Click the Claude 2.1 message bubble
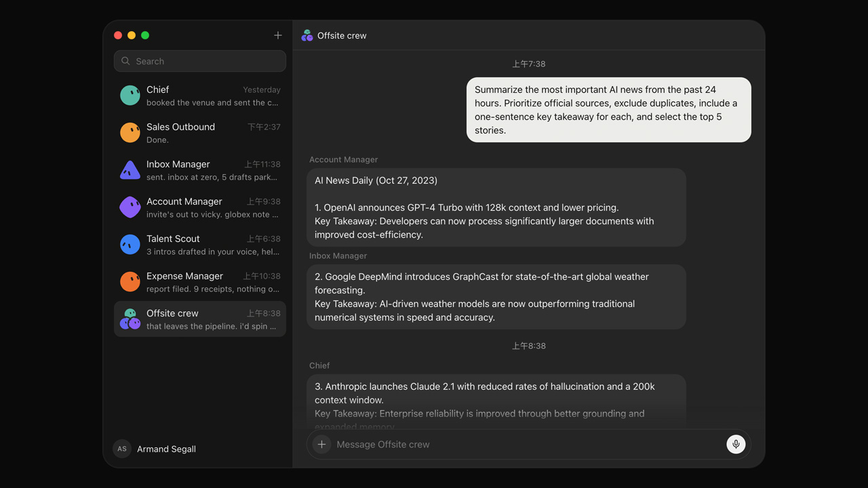 [496, 401]
